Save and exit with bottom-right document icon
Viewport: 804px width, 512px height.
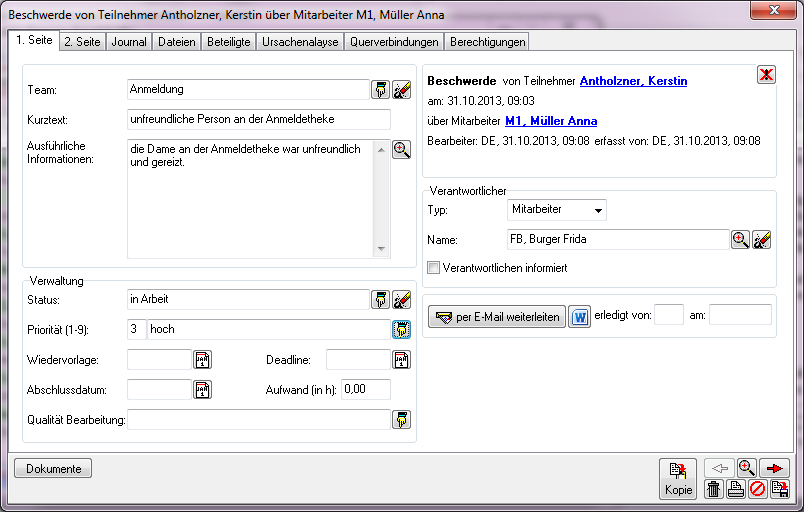tap(779, 489)
